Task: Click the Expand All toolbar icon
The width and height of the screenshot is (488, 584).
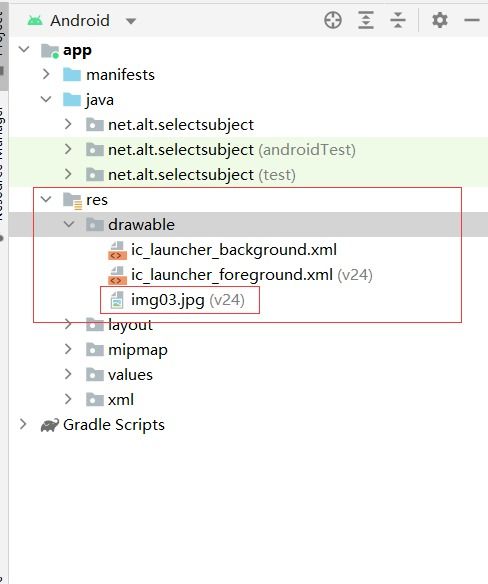Action: click(366, 20)
